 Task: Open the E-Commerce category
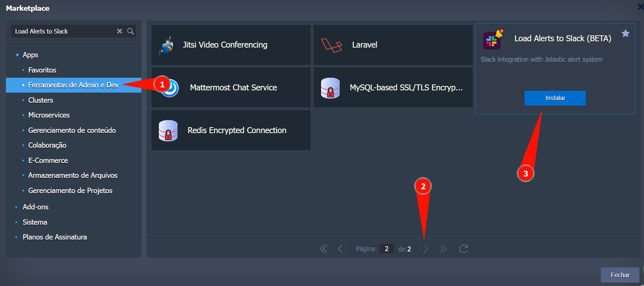click(x=48, y=160)
